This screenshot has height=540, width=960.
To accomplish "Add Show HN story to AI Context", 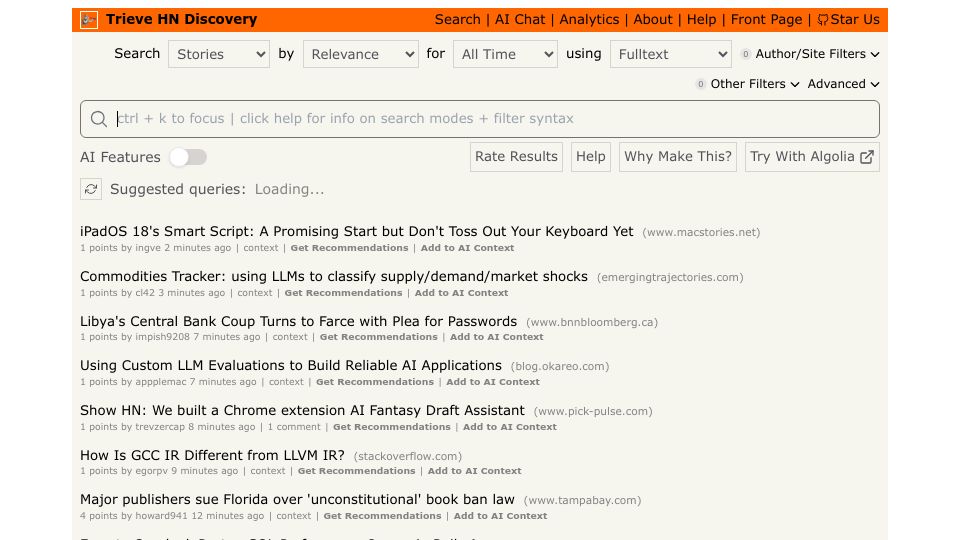I will click(509, 427).
